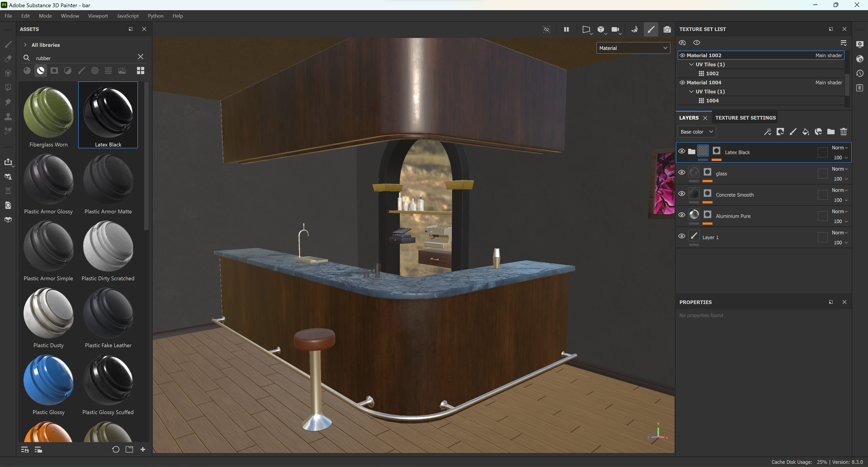Image resolution: width=868 pixels, height=467 pixels.
Task: Filter assets by smart materials icon
Action: 40,71
